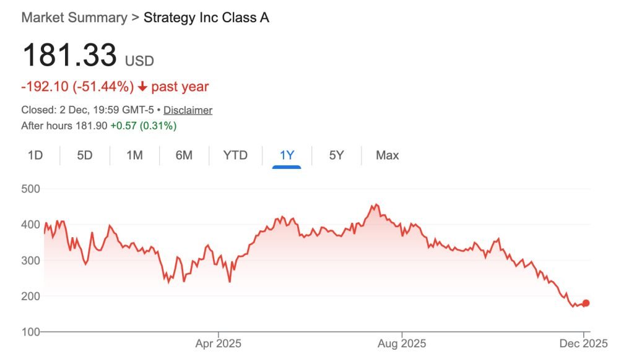Image resolution: width=634 pixels, height=364 pixels.
Task: Open the 6M range tab
Action: [x=184, y=155]
